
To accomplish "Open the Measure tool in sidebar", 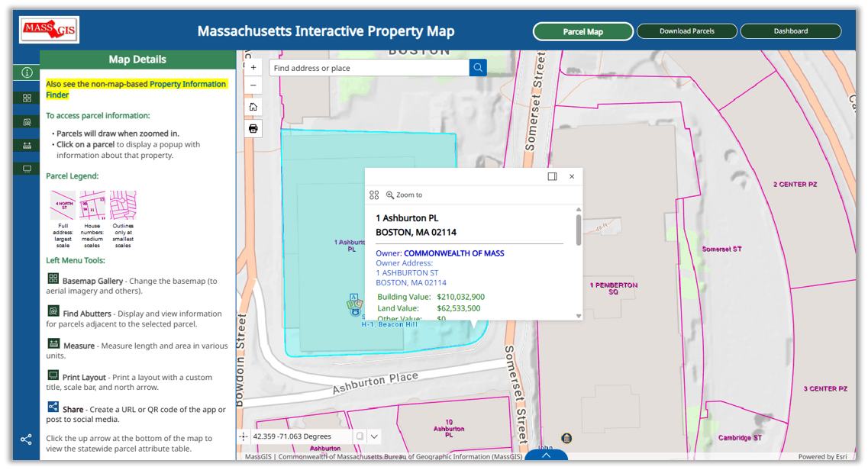I will coord(27,146).
